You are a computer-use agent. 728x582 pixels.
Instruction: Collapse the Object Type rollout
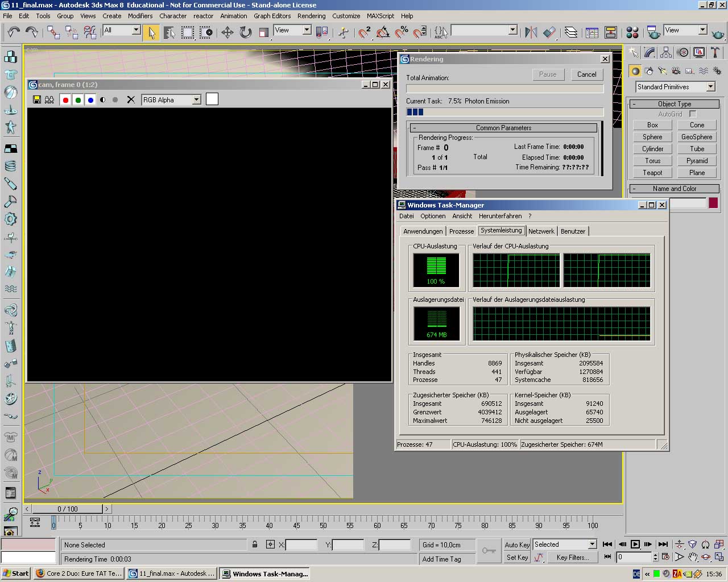tap(675, 104)
